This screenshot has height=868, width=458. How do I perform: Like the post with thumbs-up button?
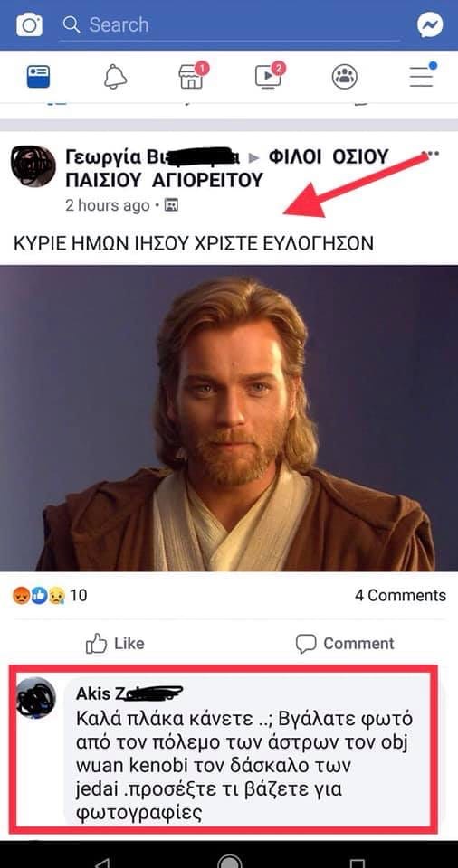click(115, 643)
